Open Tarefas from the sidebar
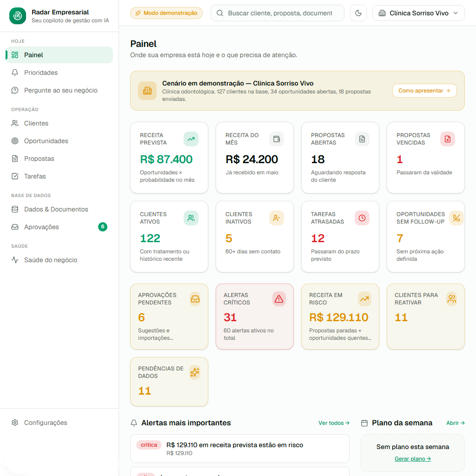The height and width of the screenshot is (476, 476). (59, 176)
